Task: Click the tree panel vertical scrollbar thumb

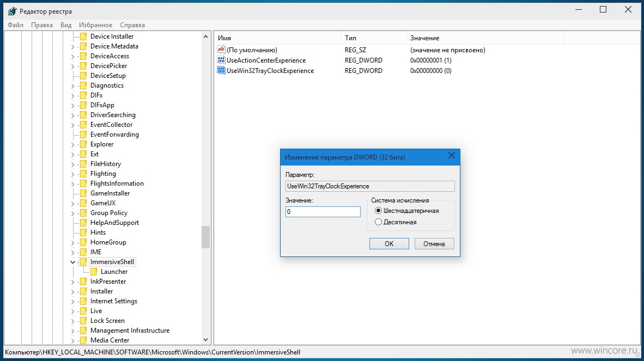Action: tap(206, 237)
